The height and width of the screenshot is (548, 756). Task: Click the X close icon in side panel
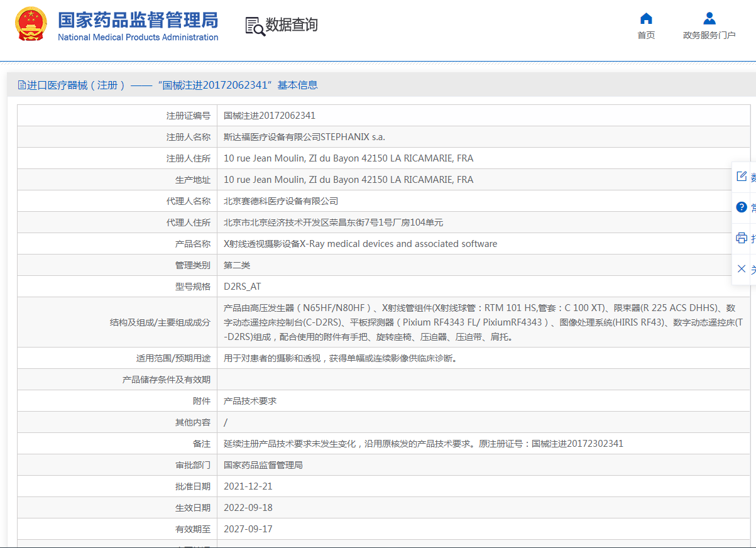(742, 269)
